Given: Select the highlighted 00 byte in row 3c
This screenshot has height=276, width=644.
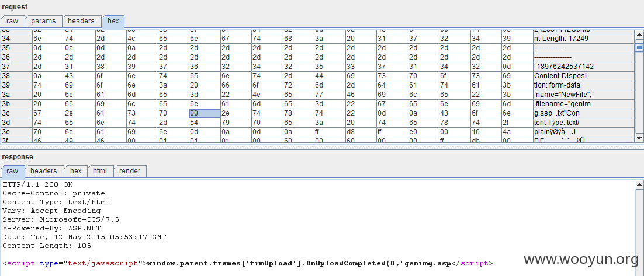Looking at the screenshot, I should pos(205,113).
